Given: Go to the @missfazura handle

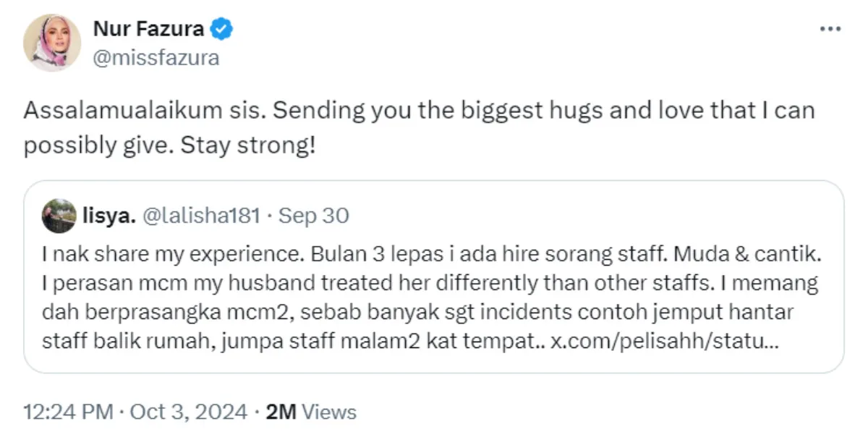Looking at the screenshot, I should pyautogui.click(x=156, y=58).
